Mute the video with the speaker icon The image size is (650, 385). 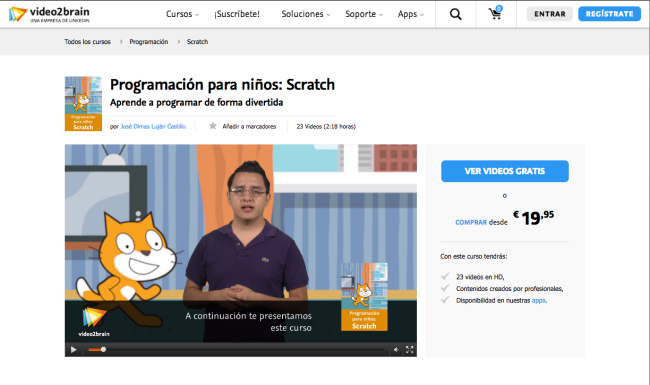(396, 350)
